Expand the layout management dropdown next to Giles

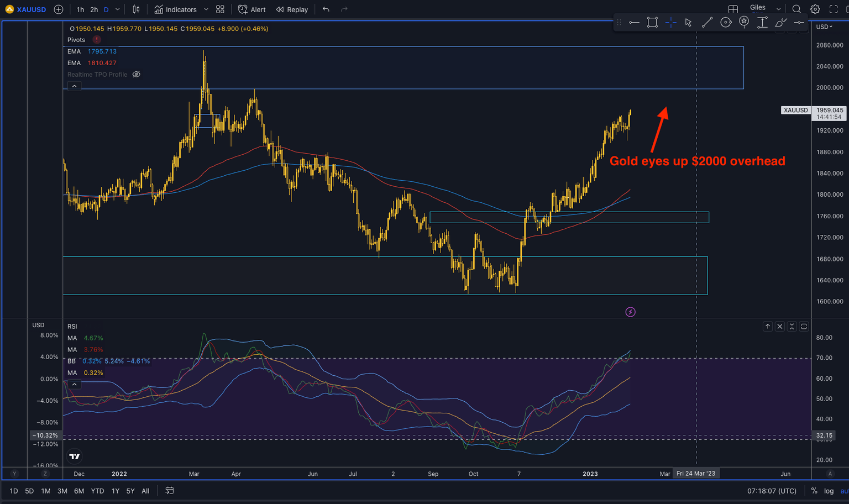click(778, 9)
